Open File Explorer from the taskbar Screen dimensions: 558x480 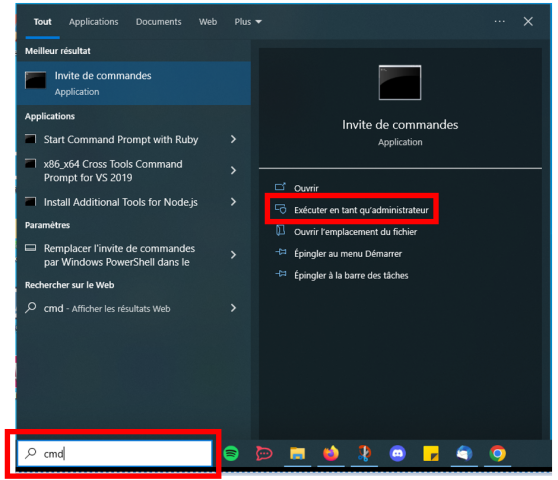coord(298,453)
